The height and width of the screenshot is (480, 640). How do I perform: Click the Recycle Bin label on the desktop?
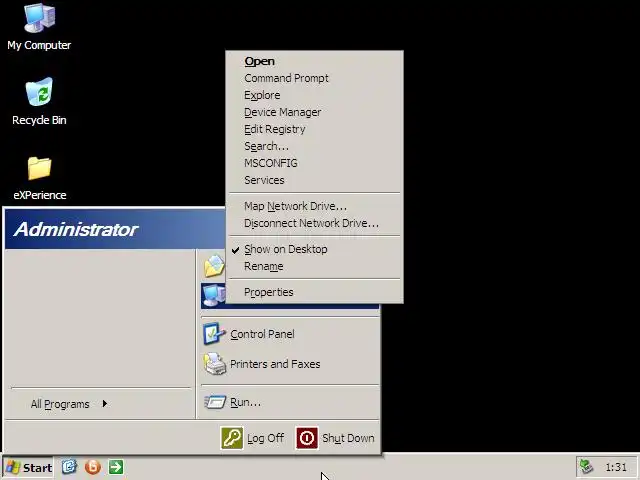pyautogui.click(x=39, y=120)
